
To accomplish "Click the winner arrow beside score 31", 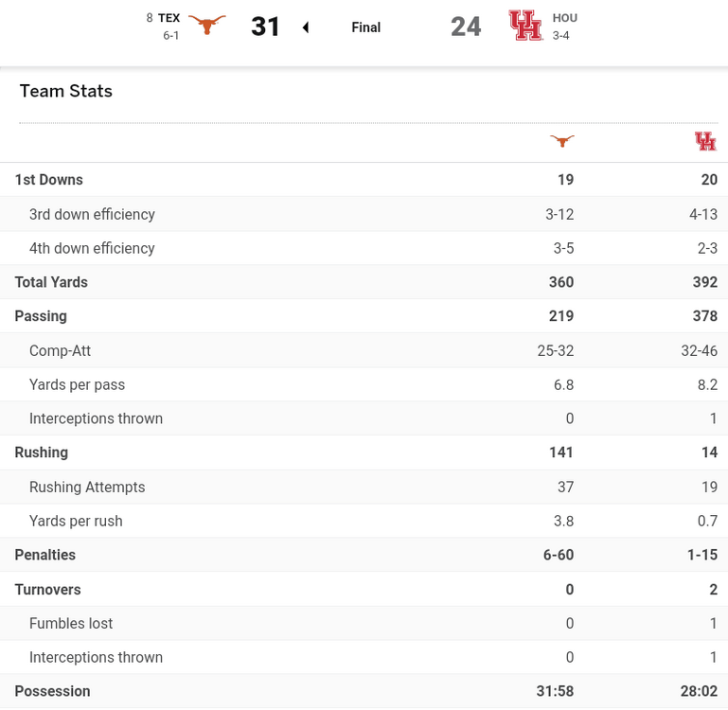I will point(306,27).
